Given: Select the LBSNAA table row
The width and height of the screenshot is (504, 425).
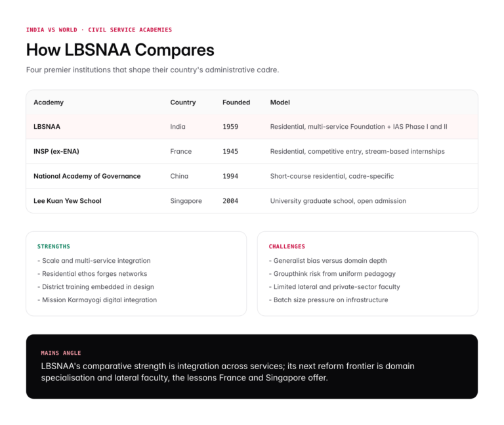Looking at the screenshot, I should tap(252, 127).
